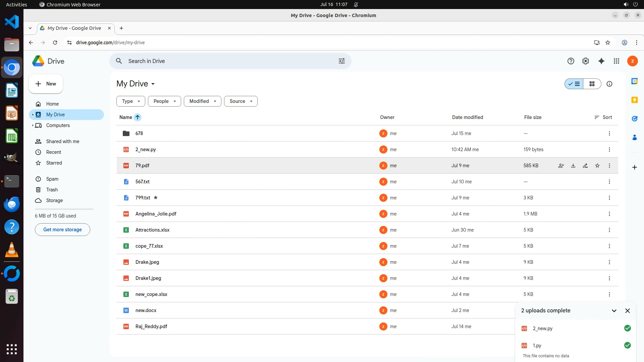The width and height of the screenshot is (644, 362).
Task: Switch to grid layout view
Action: [x=592, y=84]
